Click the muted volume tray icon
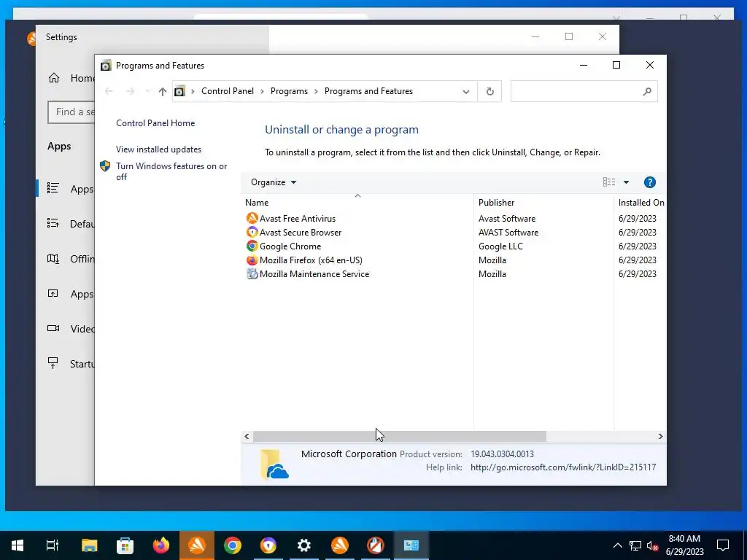Image resolution: width=747 pixels, height=560 pixels. tap(653, 545)
